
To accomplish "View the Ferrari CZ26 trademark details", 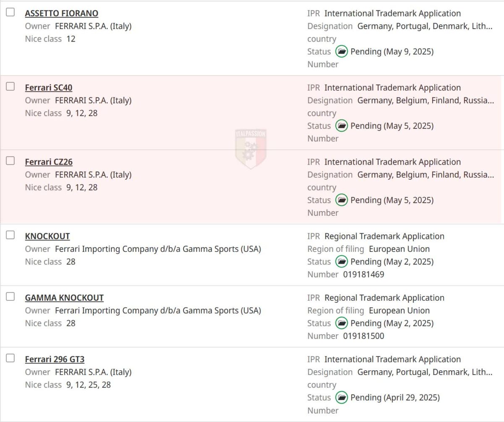I will pyautogui.click(x=48, y=162).
